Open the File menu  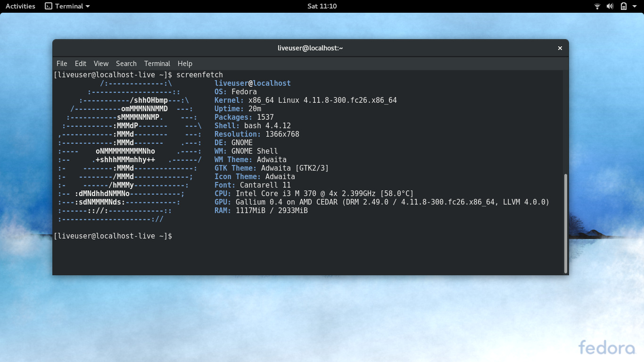(x=61, y=64)
